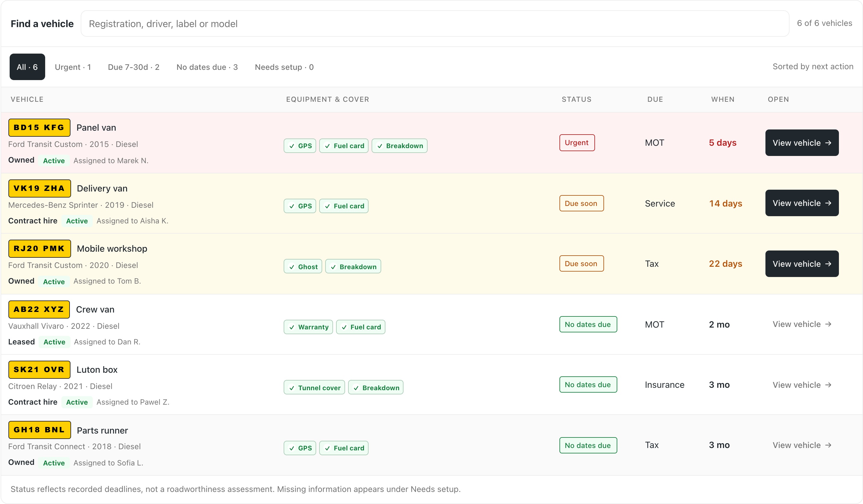
Task: Select the All · 6 filter tab
Action: click(x=27, y=67)
